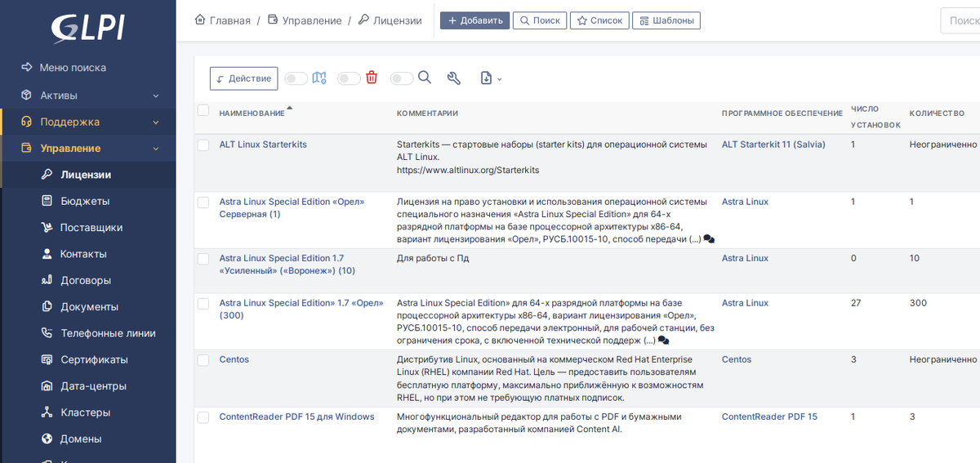Sort by Программное обеспечение column header

coord(782,113)
